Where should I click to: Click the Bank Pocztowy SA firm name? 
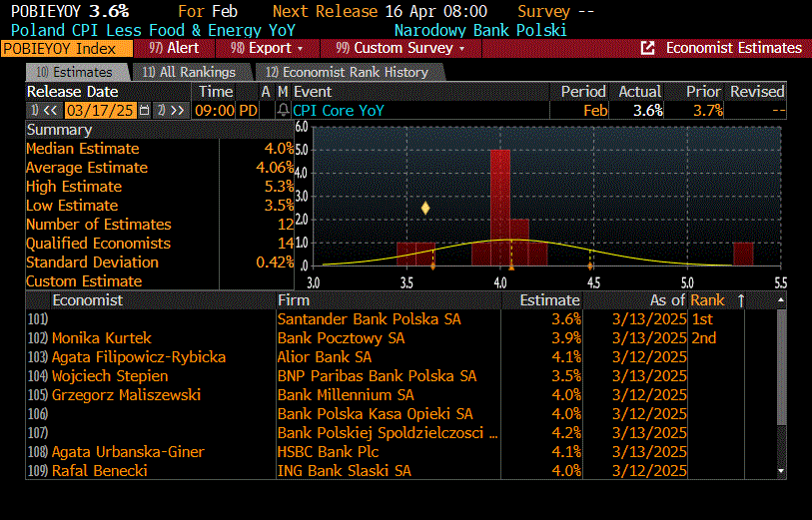coord(341,338)
